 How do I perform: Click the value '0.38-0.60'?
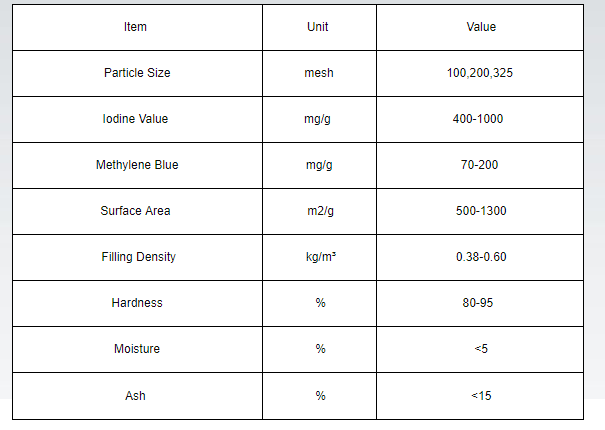click(481, 257)
